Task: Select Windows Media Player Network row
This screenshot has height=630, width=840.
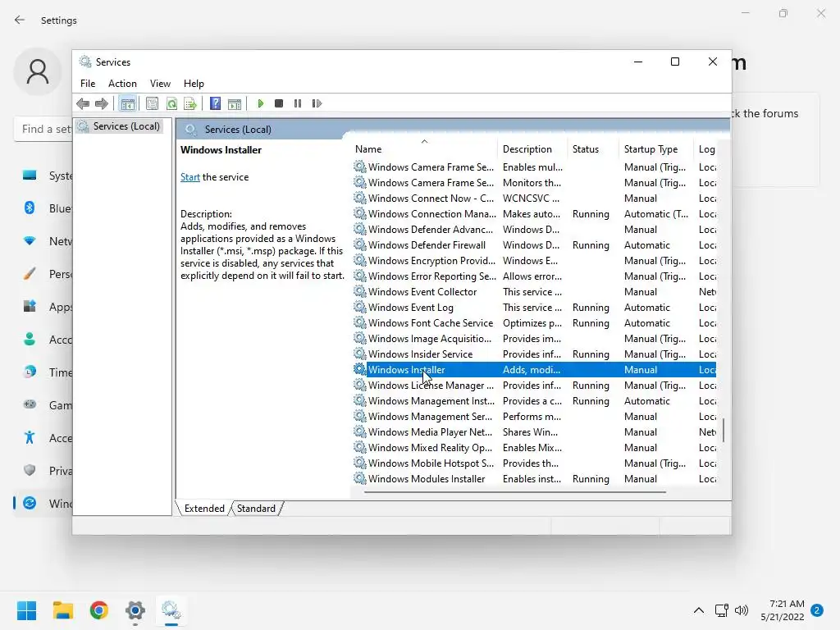Action: pyautogui.click(x=534, y=432)
